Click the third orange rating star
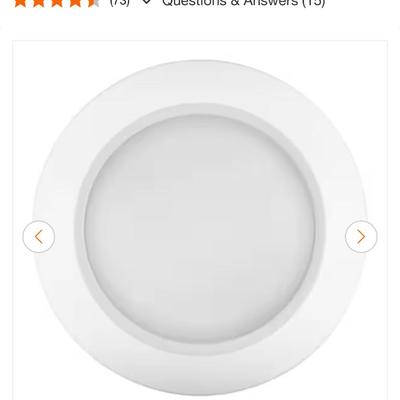Screen dimensions: 400x400 [57, 3]
